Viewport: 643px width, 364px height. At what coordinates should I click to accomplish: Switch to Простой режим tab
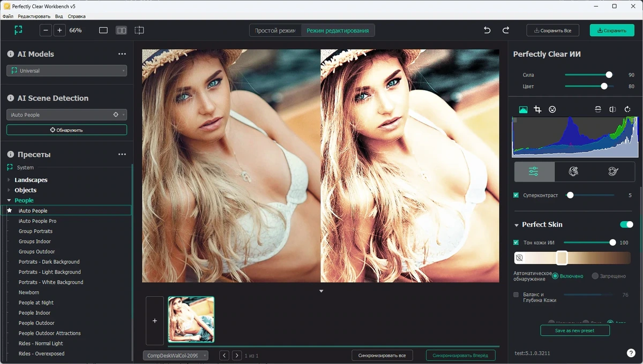[275, 31]
